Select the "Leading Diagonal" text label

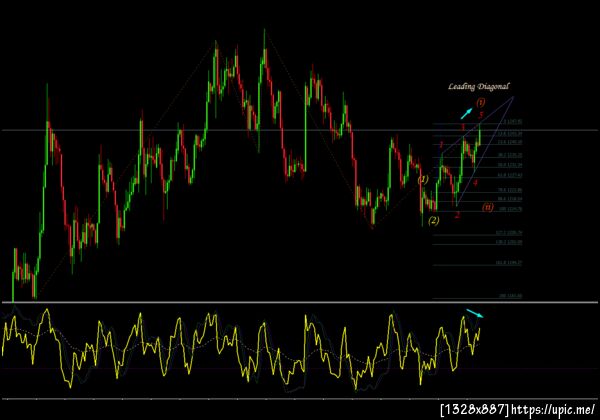tap(479, 87)
